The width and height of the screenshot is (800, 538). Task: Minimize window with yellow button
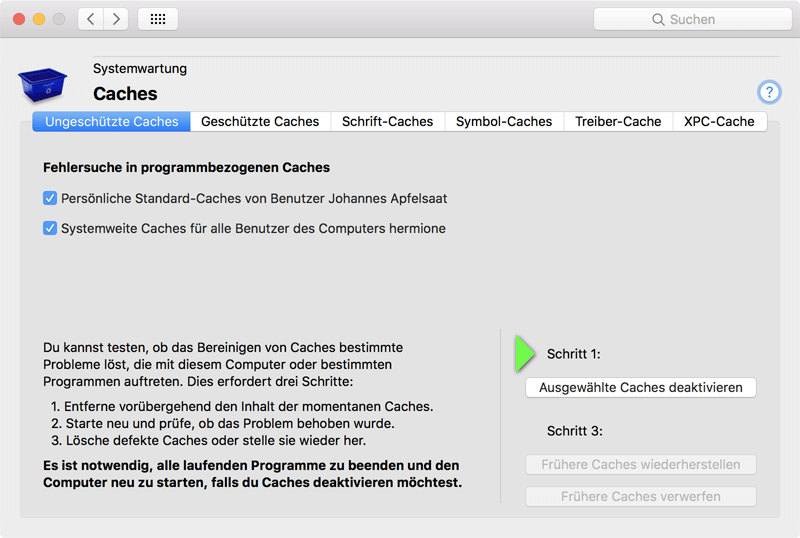point(39,19)
